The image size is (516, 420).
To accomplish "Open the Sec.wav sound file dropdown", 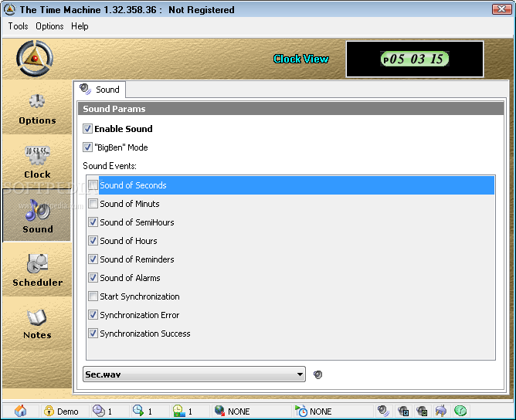I will 194,374.
